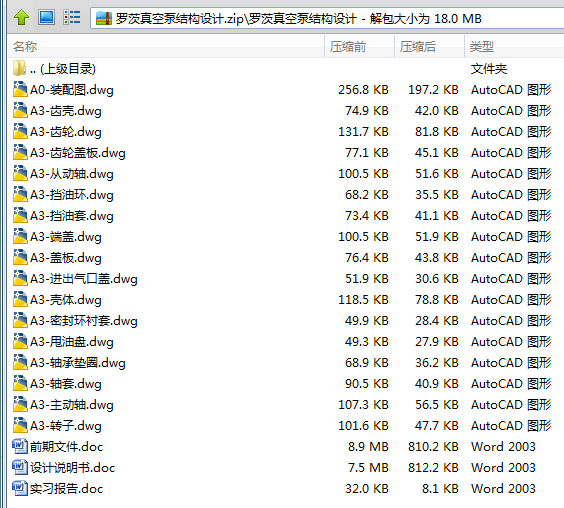
Task: Click the 131.7 KB size value
Action: point(363,132)
